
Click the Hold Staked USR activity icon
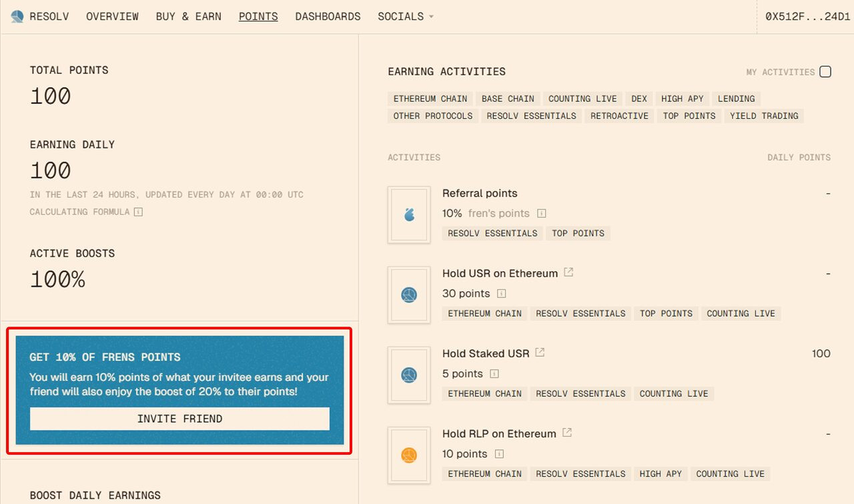pyautogui.click(x=408, y=375)
